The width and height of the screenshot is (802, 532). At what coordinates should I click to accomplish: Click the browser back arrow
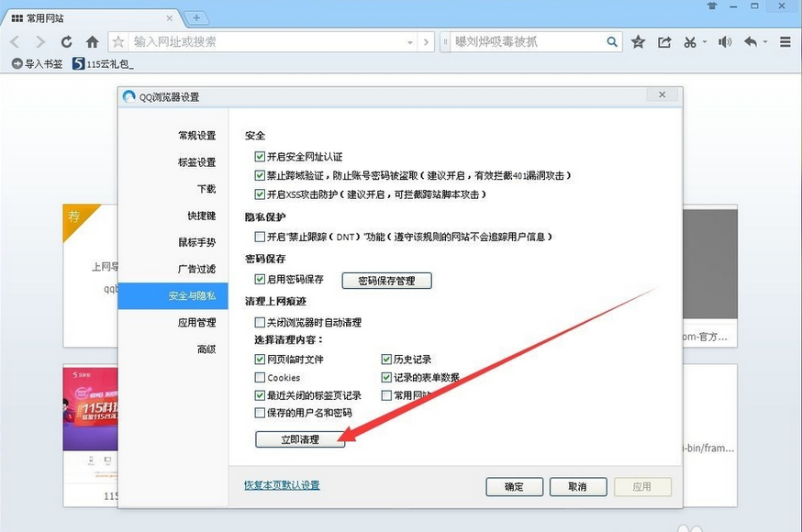pyautogui.click(x=16, y=42)
